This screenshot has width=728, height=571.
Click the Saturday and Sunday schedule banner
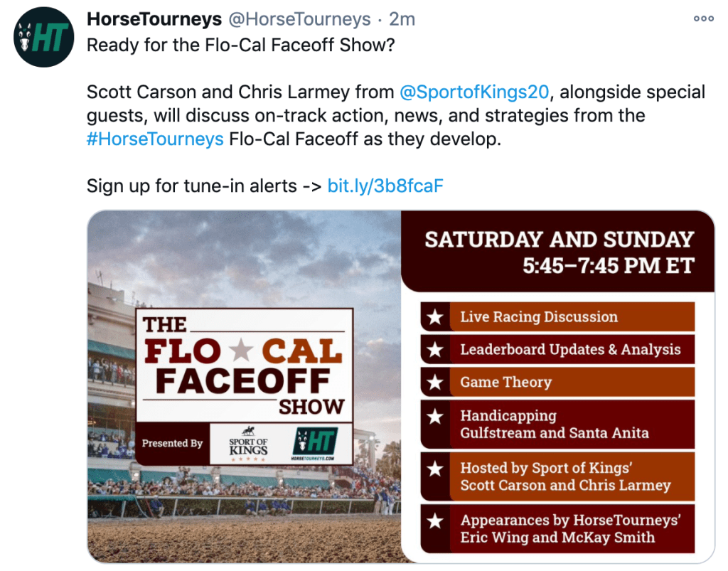[558, 252]
